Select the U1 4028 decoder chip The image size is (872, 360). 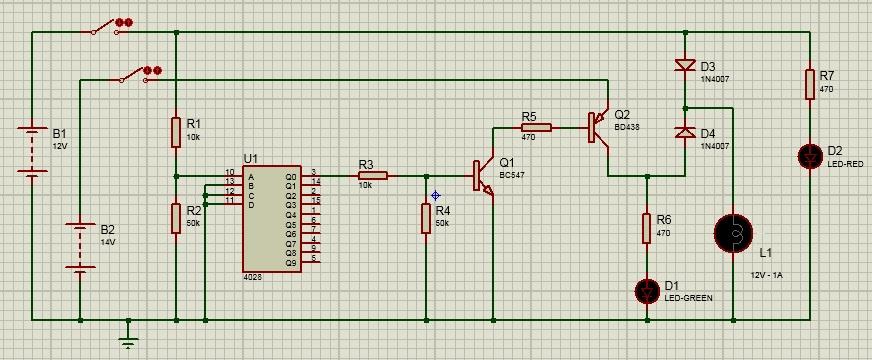[272, 219]
